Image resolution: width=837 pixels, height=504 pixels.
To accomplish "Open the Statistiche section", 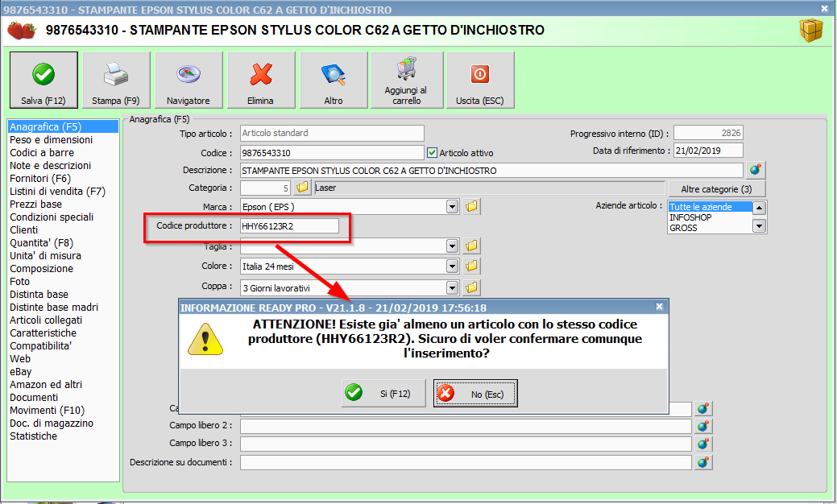I will coord(34,436).
